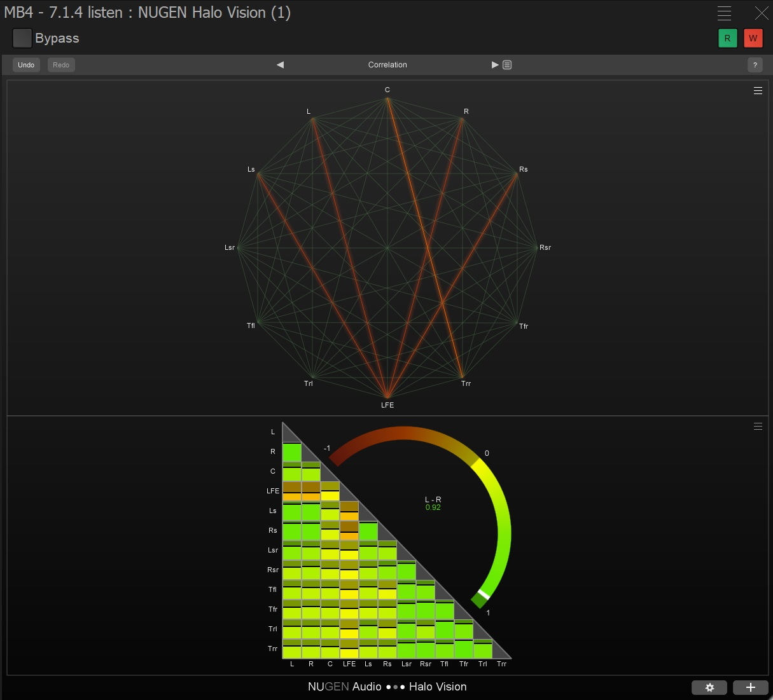Image resolution: width=773 pixels, height=700 pixels.
Task: Toggle the green R automation read button
Action: pos(727,38)
